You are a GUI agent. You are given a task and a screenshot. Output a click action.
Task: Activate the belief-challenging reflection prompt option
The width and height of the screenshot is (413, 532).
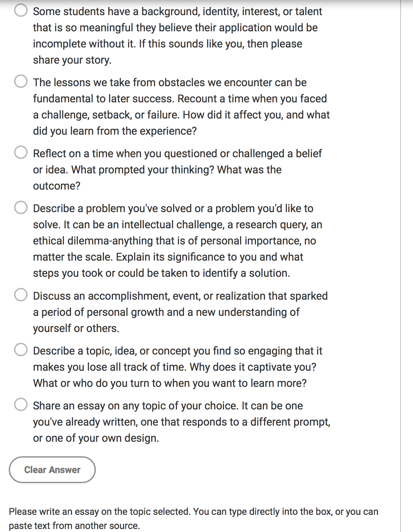coord(21,152)
